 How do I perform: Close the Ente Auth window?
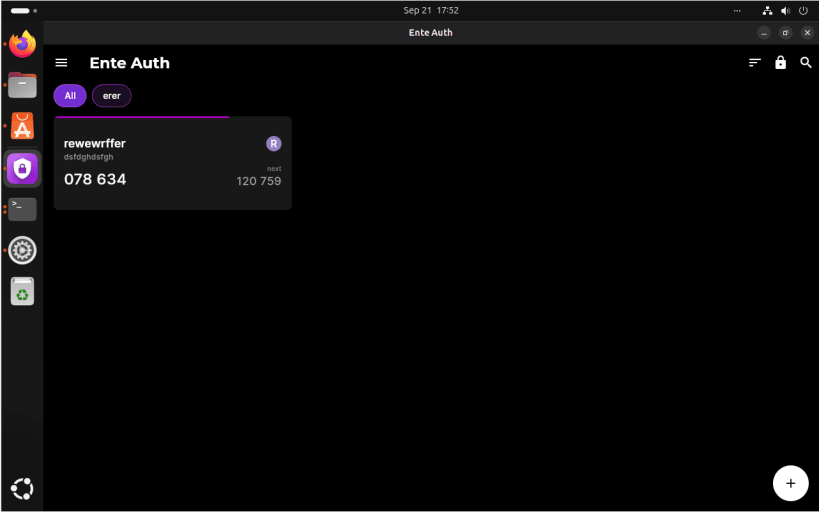(x=807, y=33)
